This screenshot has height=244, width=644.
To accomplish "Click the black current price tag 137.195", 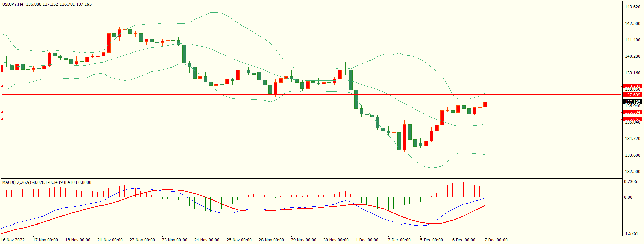I will (x=632, y=102).
